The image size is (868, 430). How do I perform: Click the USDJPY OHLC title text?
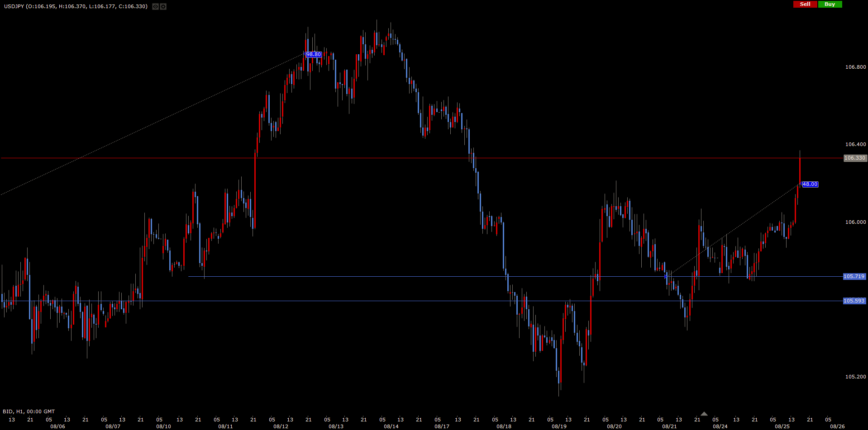(x=76, y=6)
